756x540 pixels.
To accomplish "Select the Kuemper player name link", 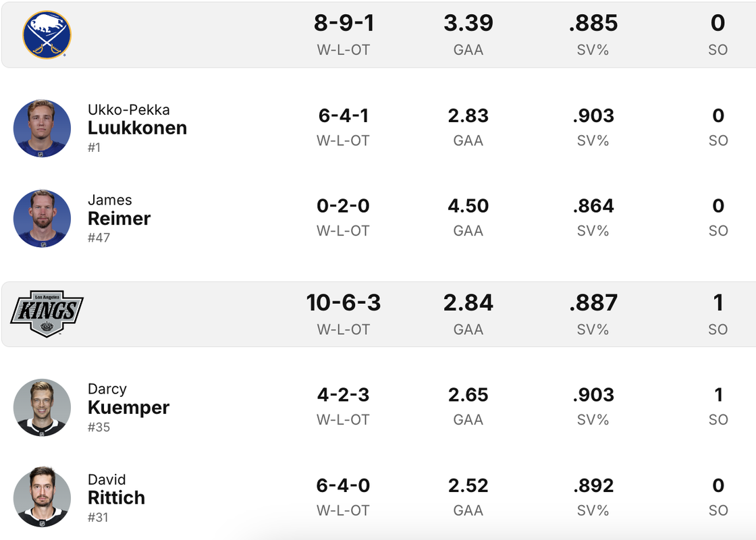I will pyautogui.click(x=128, y=408).
